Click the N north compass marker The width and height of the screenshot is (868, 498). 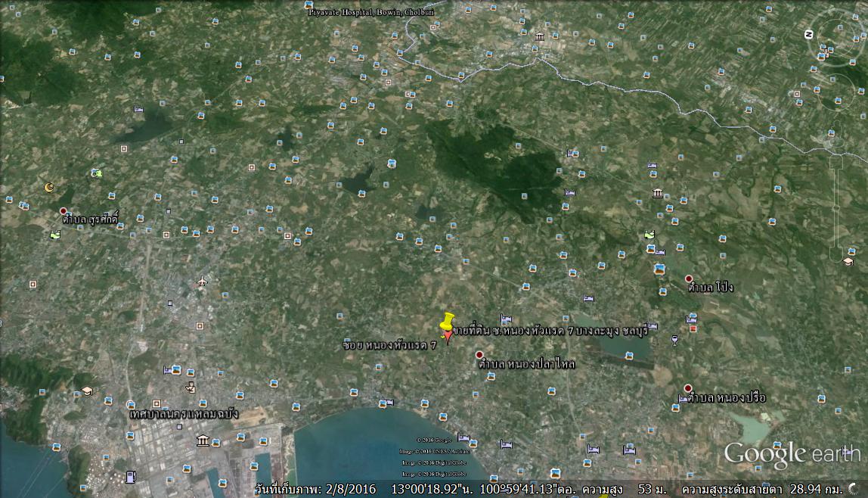808,34
